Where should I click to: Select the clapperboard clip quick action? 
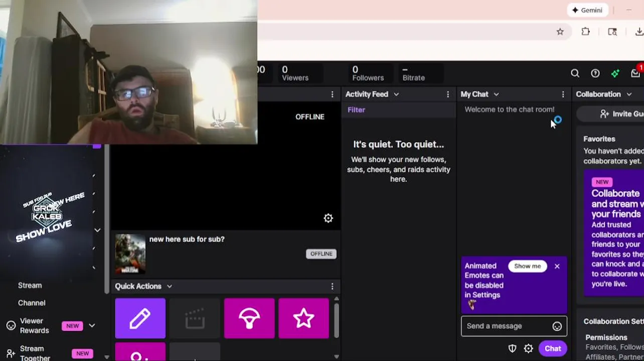coord(195,318)
